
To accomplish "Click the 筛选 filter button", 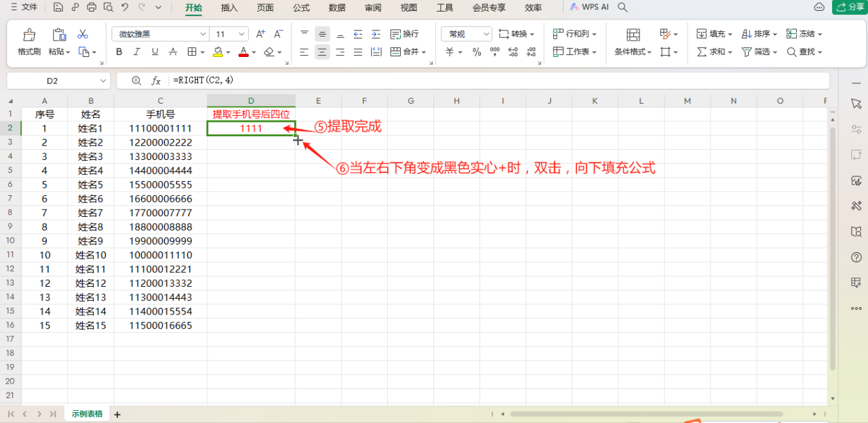I will point(759,52).
